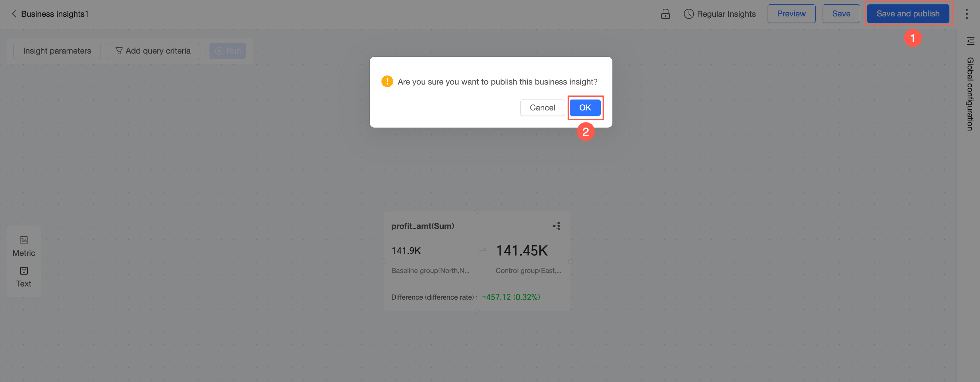This screenshot has height=382, width=980.
Task: Click the Run play button
Action: [227, 51]
